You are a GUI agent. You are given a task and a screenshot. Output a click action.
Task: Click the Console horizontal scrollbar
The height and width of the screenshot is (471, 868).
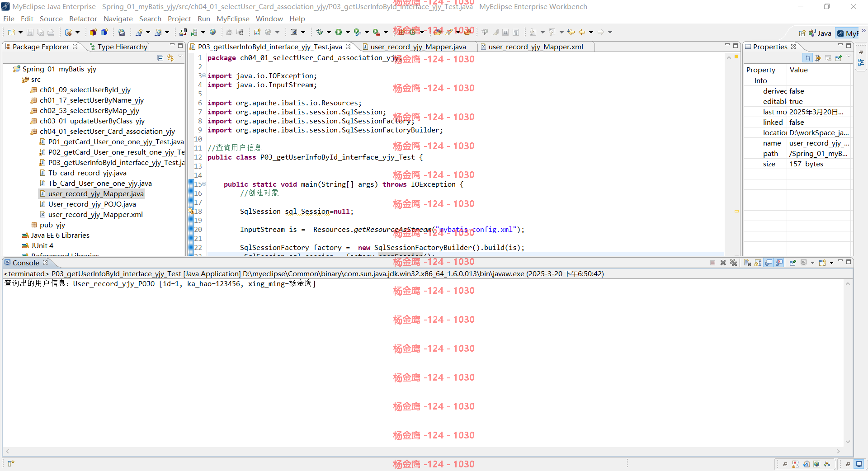(x=423, y=451)
